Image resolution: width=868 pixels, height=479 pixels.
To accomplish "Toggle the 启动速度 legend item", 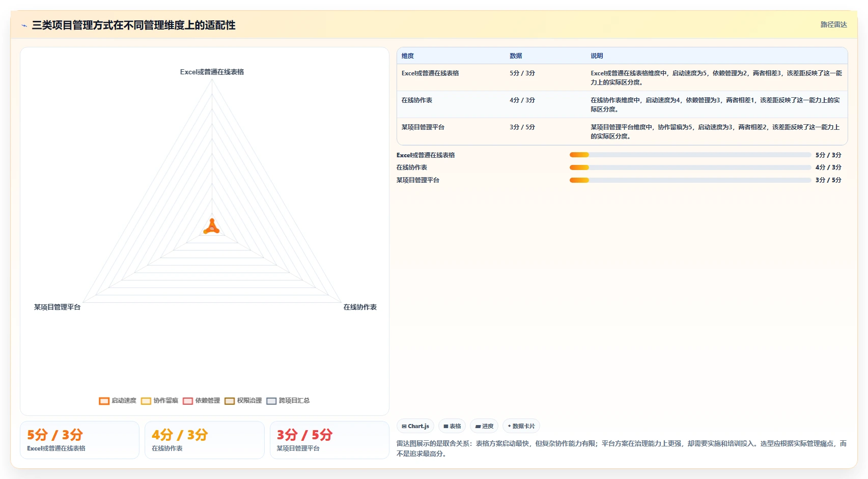I will (118, 401).
